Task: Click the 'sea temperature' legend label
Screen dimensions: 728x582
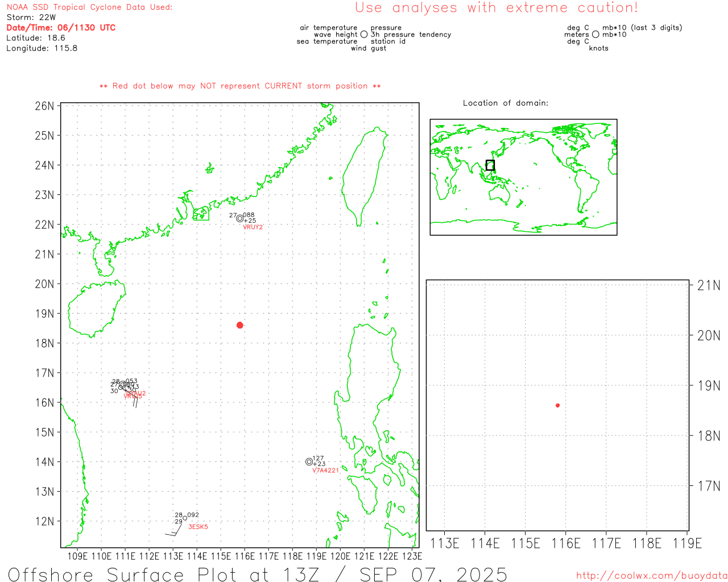Action: (x=327, y=41)
